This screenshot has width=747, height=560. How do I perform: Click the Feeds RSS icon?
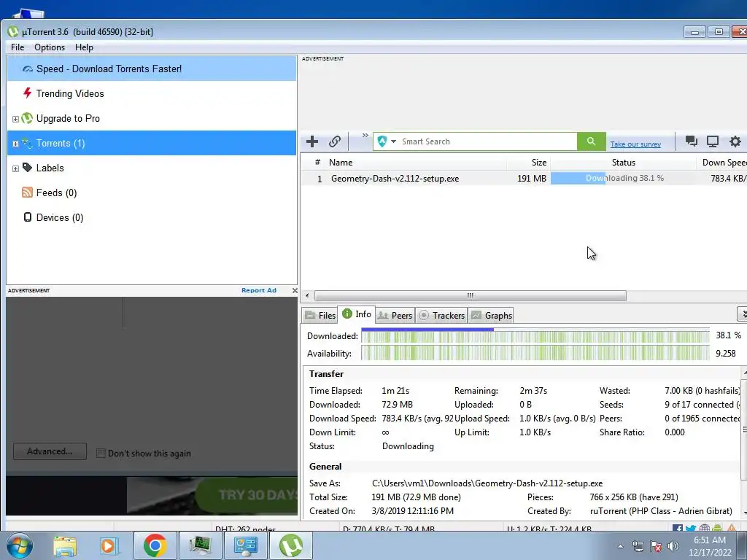[27, 192]
